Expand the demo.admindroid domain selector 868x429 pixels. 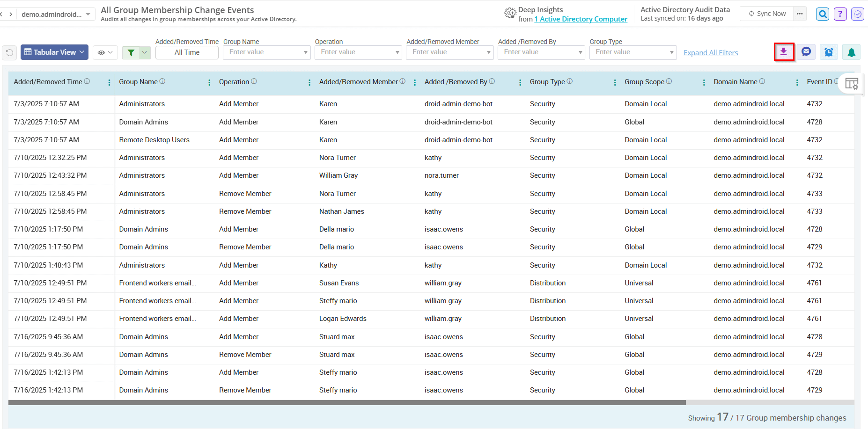(x=56, y=14)
